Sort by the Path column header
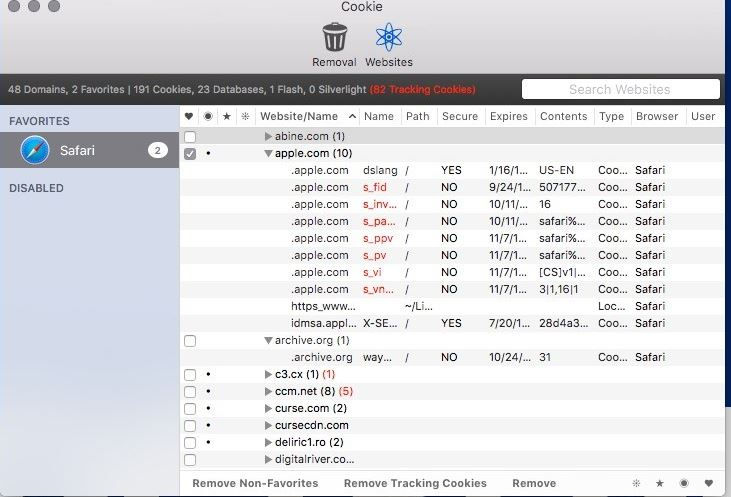Image resolution: width=731 pixels, height=497 pixels. (418, 116)
